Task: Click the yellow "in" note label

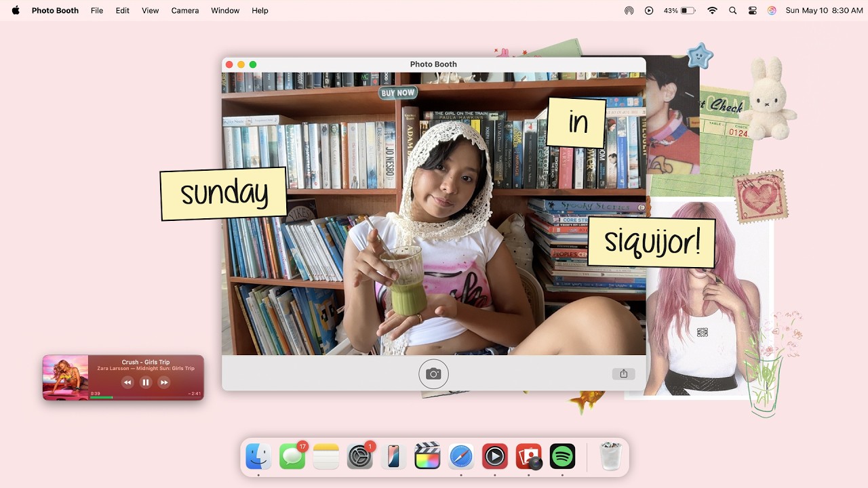Action: [x=577, y=123]
